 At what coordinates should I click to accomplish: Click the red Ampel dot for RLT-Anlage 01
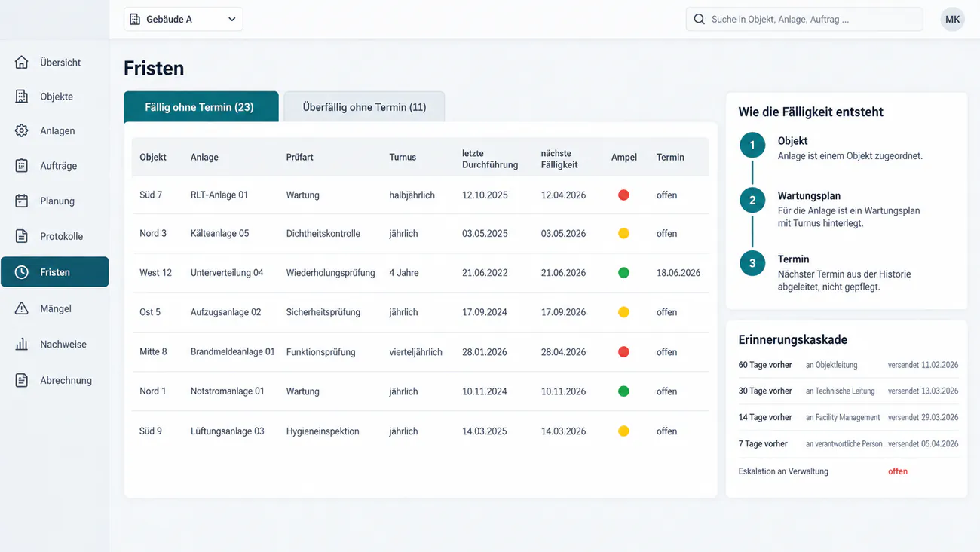click(623, 195)
